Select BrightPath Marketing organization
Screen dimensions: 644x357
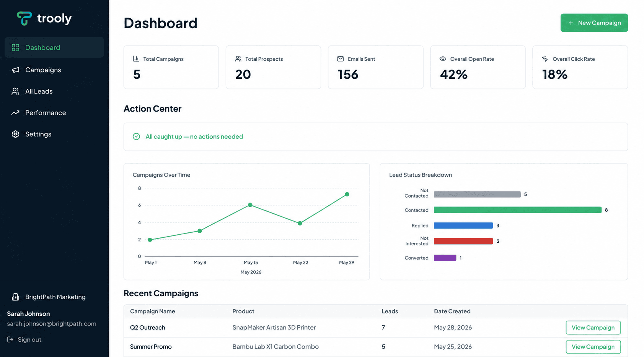tap(49, 297)
